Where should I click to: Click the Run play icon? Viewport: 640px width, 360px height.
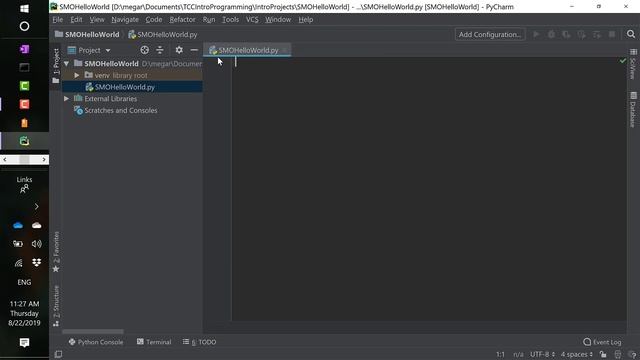pos(536,35)
